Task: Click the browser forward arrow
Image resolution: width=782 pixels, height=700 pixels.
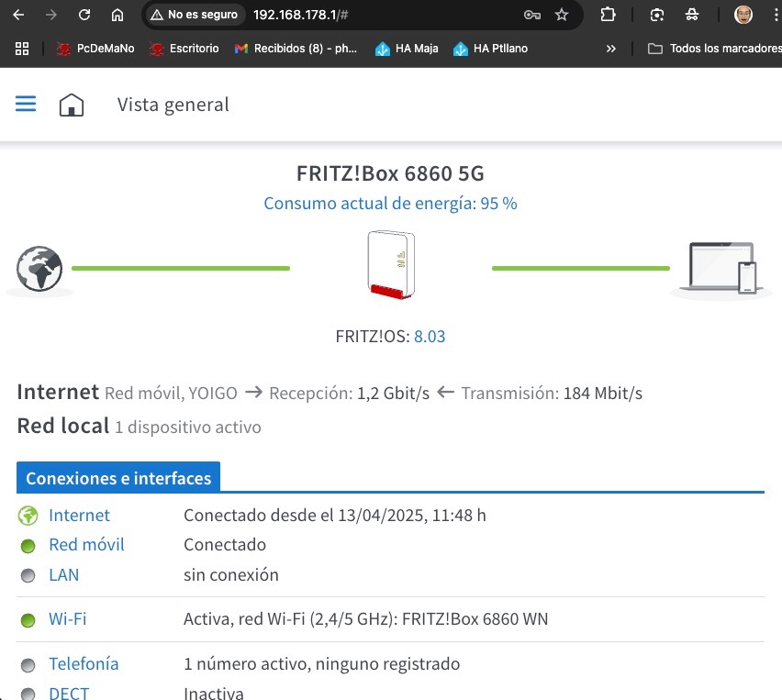Action: tap(50, 15)
